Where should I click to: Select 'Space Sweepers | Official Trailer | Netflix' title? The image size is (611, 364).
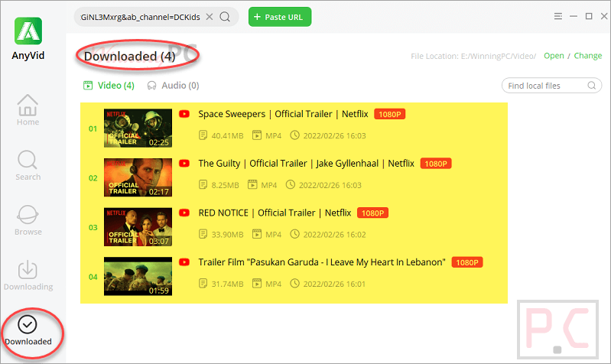coord(283,114)
